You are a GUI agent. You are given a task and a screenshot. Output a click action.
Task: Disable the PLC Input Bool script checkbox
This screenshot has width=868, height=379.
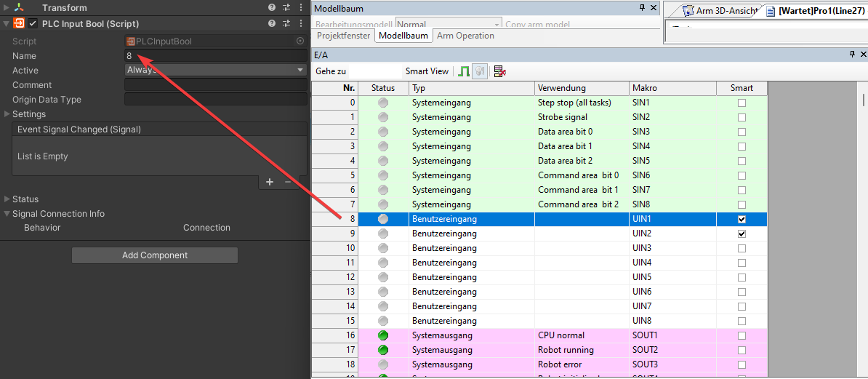[33, 23]
